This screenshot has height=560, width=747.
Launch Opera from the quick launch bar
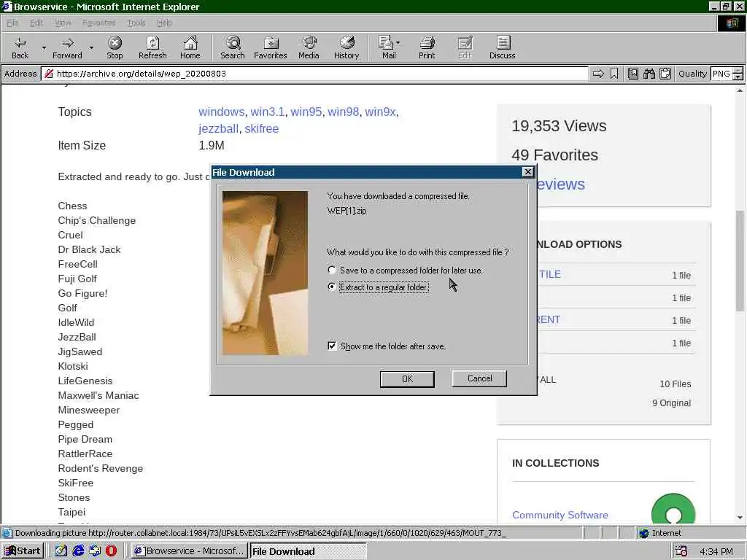pos(111,551)
